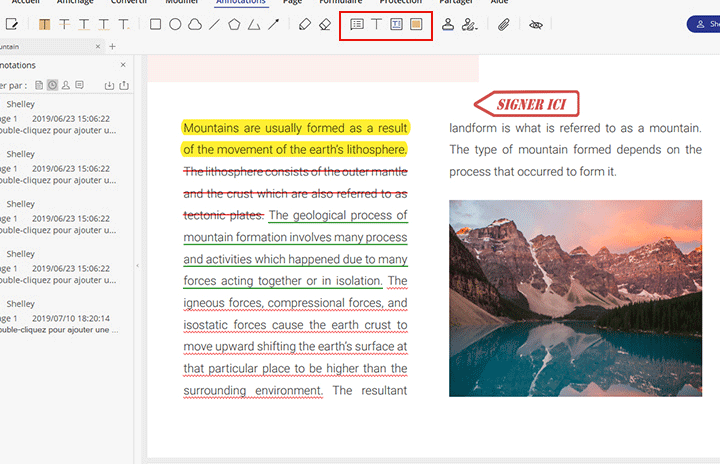
Task: Open the Signature tool
Action: click(469, 24)
